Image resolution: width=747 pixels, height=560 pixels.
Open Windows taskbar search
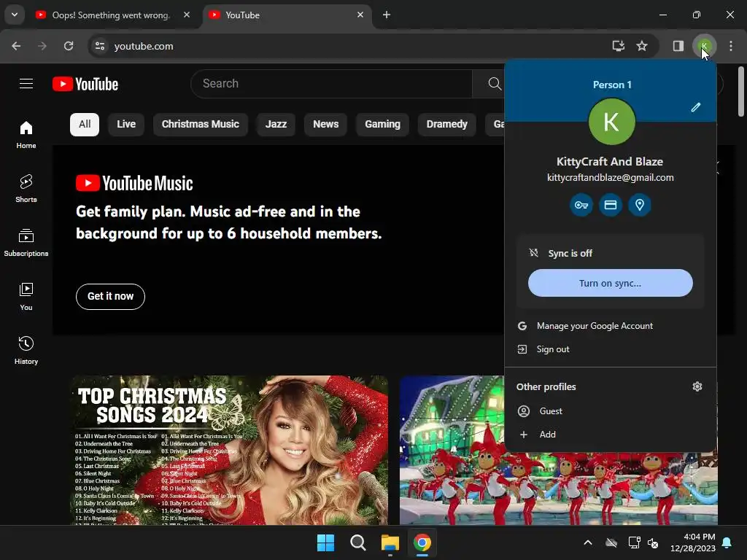click(357, 542)
